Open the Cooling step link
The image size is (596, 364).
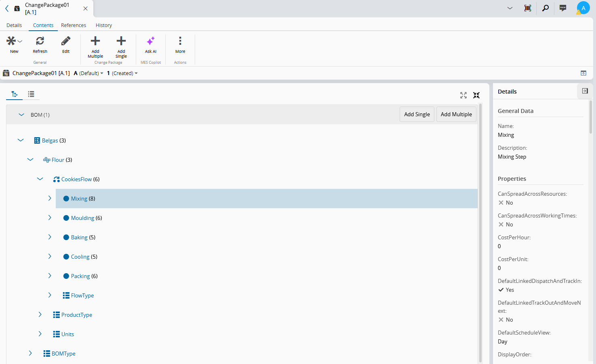click(80, 257)
